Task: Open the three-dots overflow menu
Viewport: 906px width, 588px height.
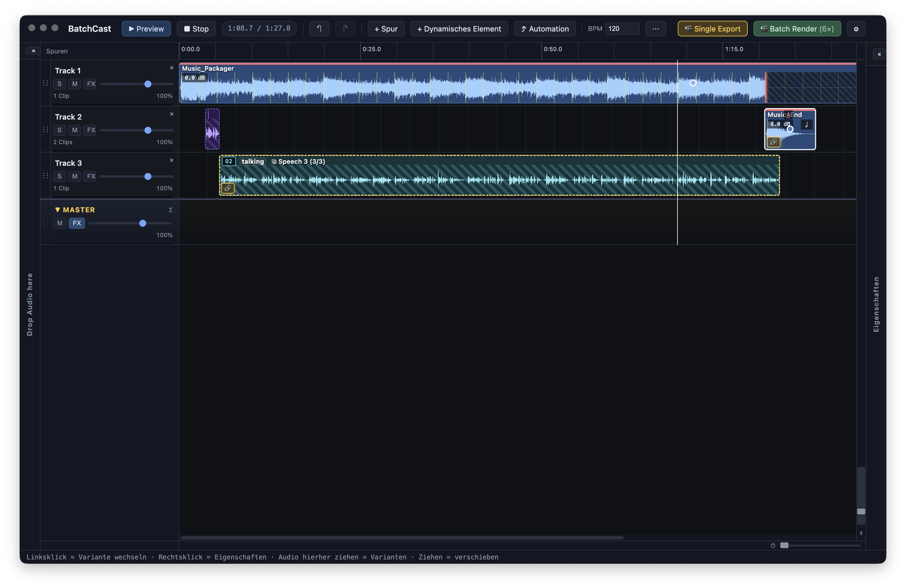Action: click(x=655, y=29)
